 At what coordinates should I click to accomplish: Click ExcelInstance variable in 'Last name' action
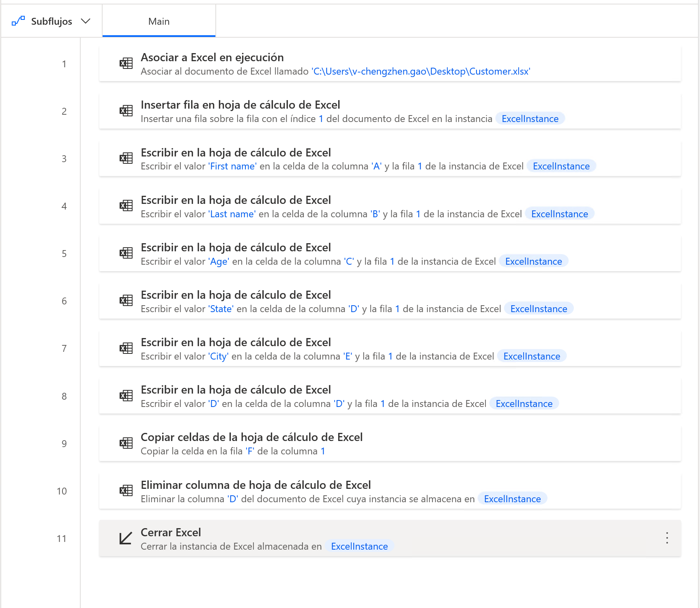coord(560,214)
